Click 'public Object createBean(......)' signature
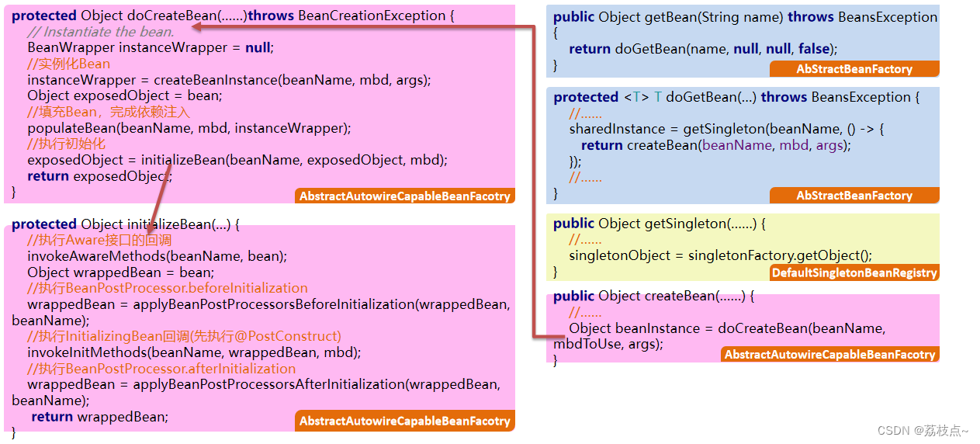This screenshot has height=444, width=980. click(x=654, y=296)
